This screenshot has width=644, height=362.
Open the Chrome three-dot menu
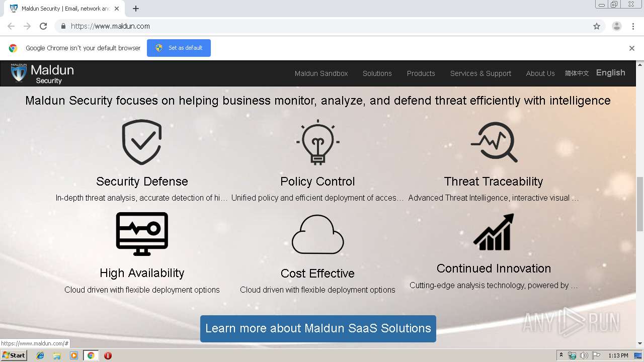tap(633, 26)
